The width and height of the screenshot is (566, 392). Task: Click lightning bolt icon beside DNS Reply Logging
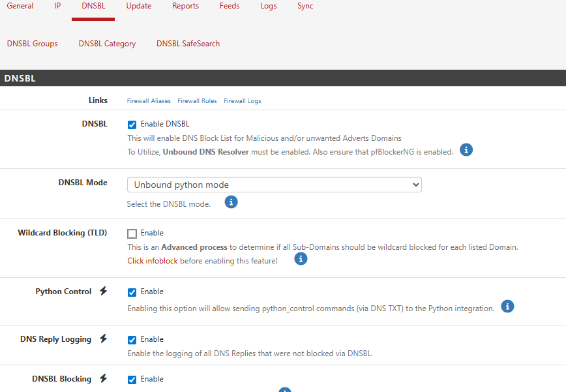pyautogui.click(x=103, y=339)
